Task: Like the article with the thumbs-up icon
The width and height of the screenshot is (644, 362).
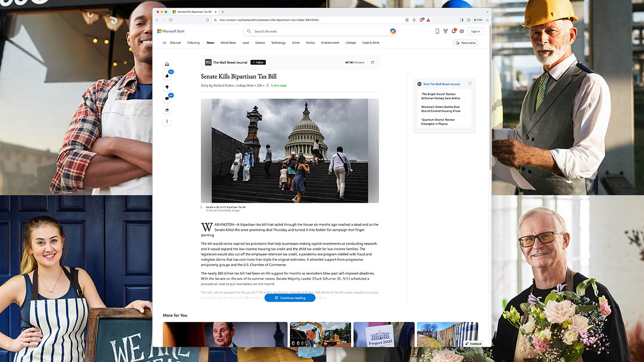Action: [167, 76]
